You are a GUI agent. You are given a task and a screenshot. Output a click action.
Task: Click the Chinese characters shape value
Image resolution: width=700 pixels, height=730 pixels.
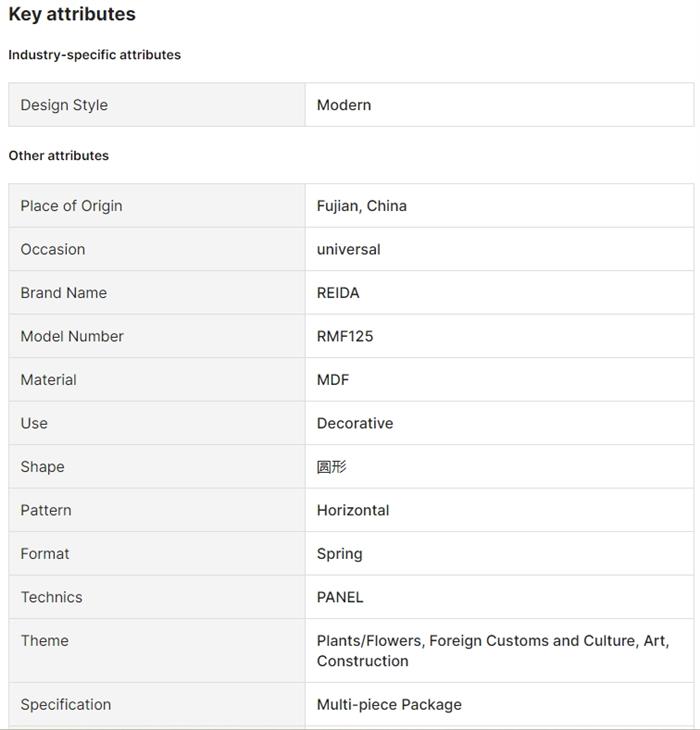click(332, 467)
